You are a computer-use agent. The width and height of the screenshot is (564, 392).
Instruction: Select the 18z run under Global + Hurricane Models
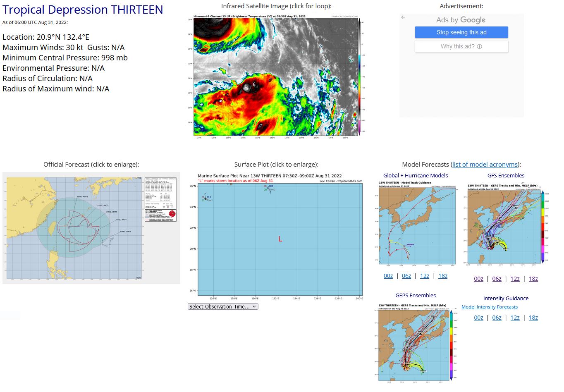tap(443, 276)
